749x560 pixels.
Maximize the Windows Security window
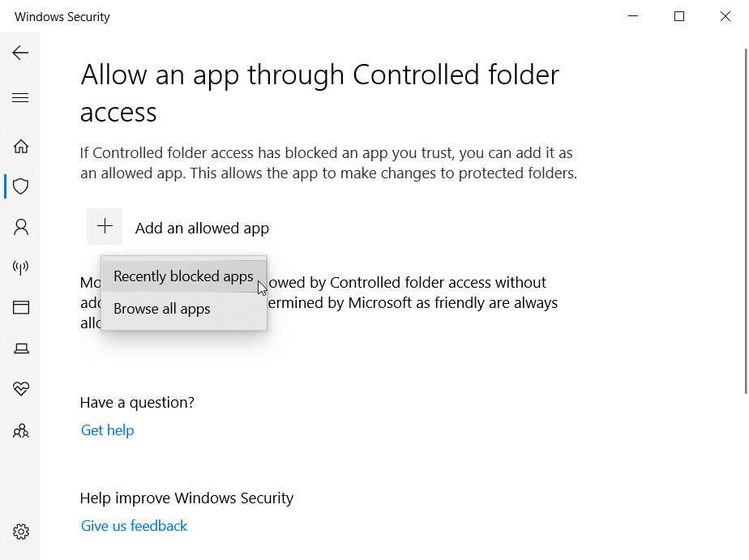coord(679,16)
